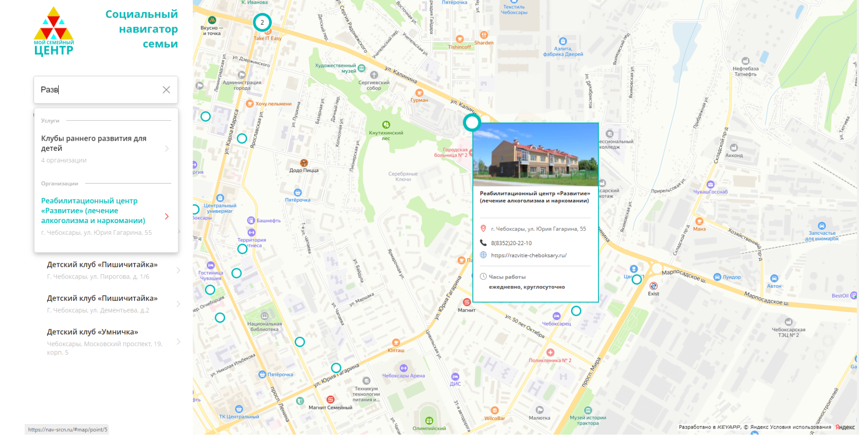
Task: Open the razvitie-cheboksary.ru website link
Action: tap(529, 255)
